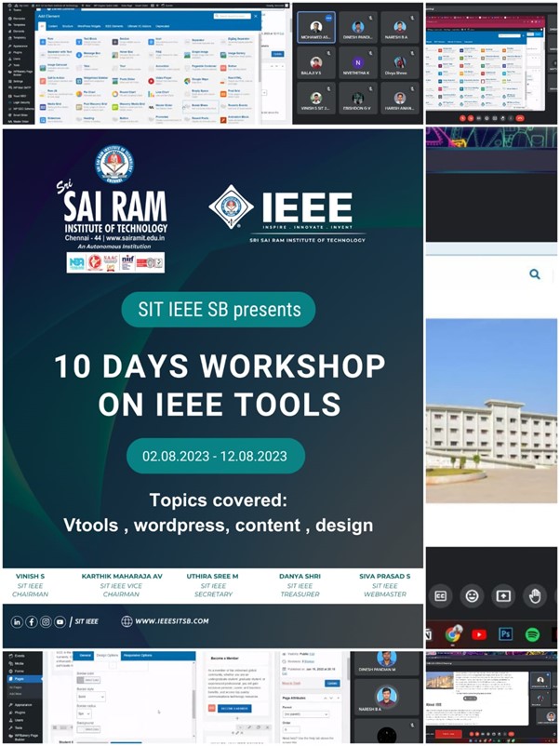Open Chrome from the taskbar

click(x=453, y=634)
